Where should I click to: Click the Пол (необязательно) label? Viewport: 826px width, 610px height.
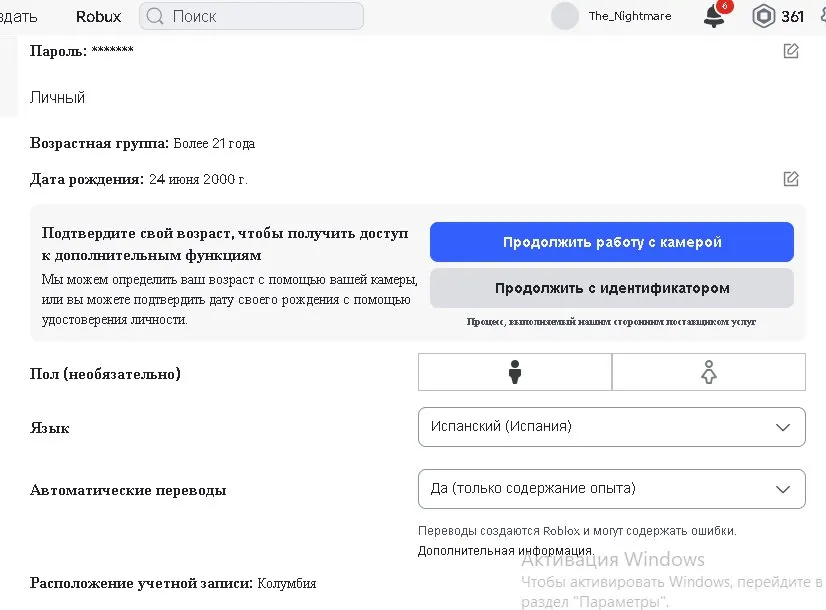[x=105, y=374]
